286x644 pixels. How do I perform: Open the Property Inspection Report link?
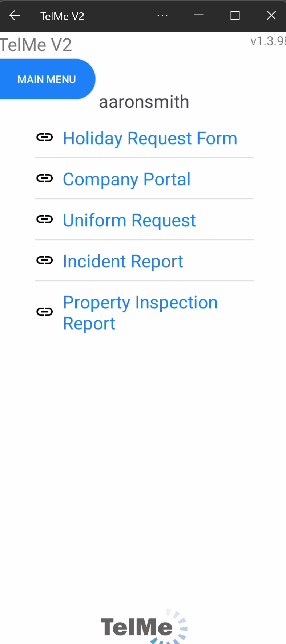point(140,312)
